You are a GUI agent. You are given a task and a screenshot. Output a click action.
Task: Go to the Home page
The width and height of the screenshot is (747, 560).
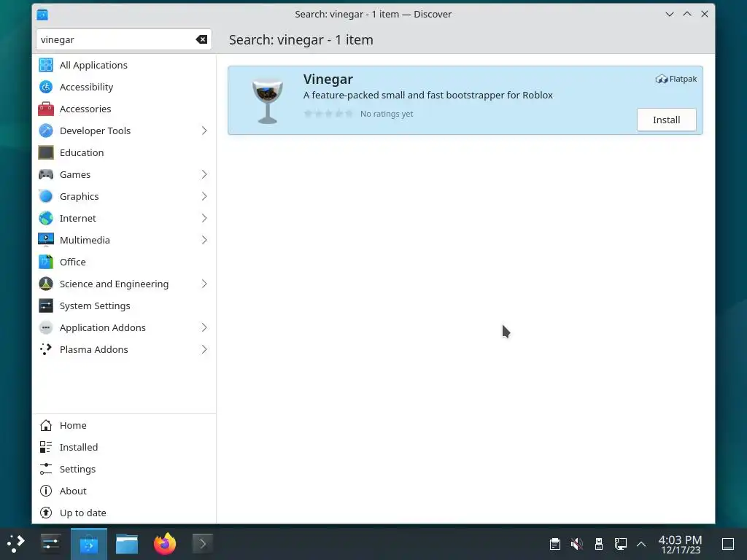point(124,425)
